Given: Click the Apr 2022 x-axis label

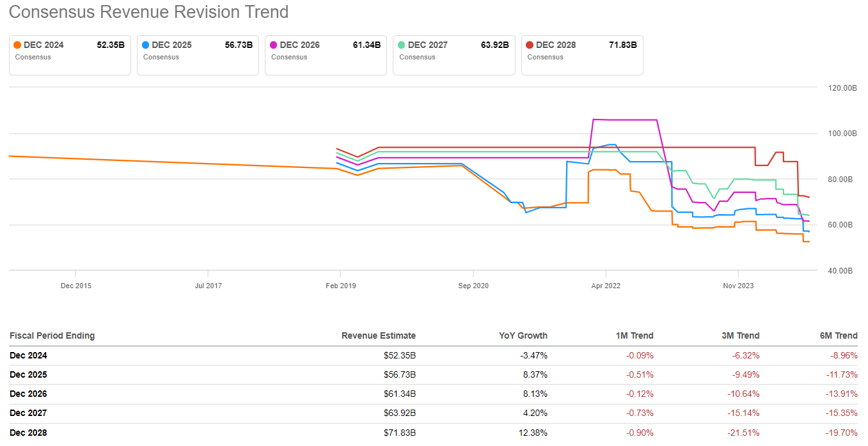Looking at the screenshot, I should [x=604, y=286].
